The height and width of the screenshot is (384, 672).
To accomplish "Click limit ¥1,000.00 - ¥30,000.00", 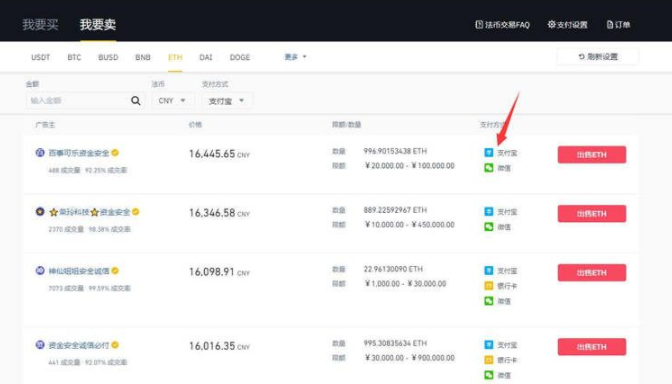I will [x=405, y=284].
